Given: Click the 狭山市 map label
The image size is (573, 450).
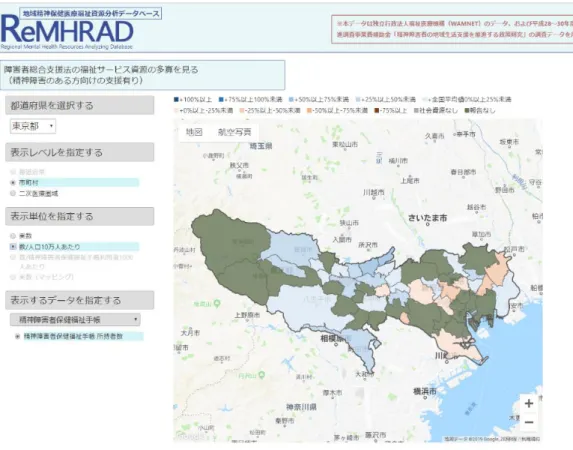Looking at the screenshot, I should (349, 223).
